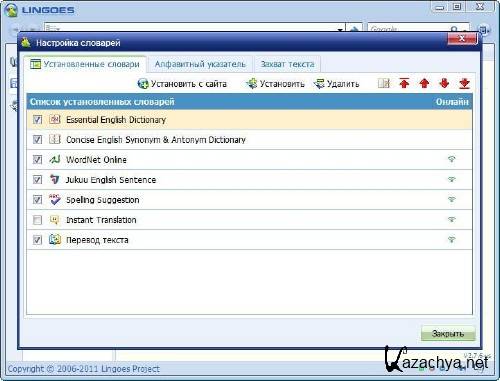Close the Настройка словарей dialog
Viewport: 500px width, 381px height.
click(462, 39)
